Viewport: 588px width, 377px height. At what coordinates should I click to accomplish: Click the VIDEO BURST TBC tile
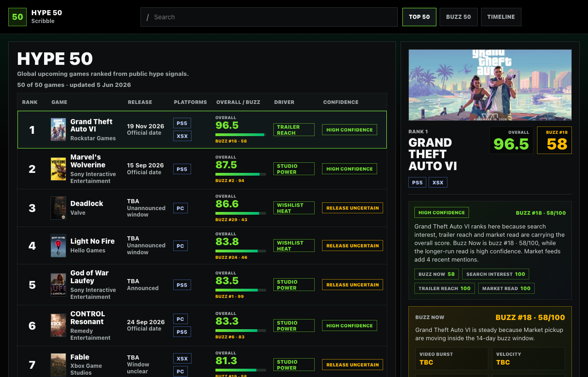tap(452, 359)
